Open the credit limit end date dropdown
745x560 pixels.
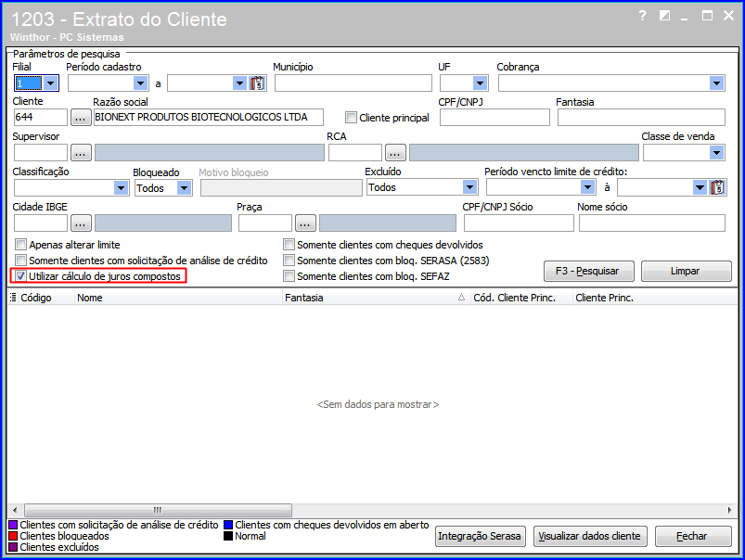[700, 187]
